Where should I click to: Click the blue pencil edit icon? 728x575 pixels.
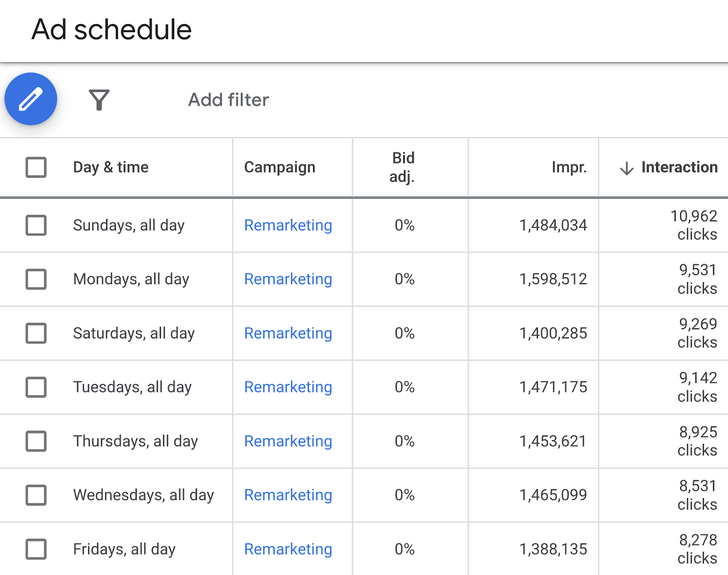tap(30, 99)
